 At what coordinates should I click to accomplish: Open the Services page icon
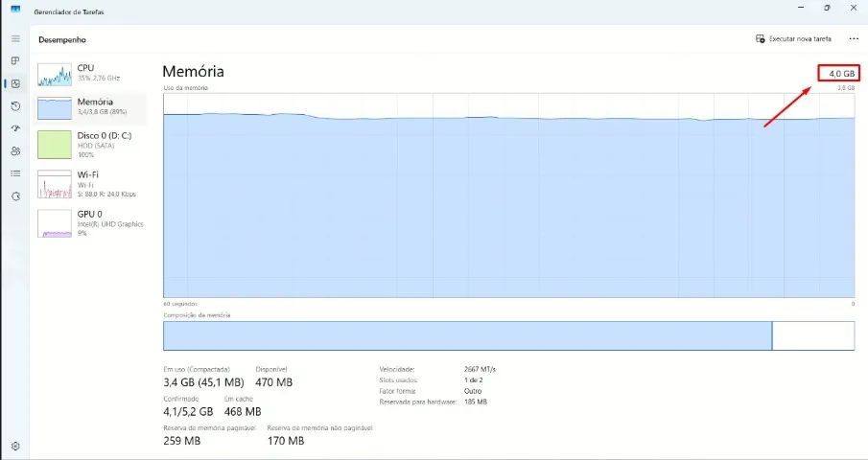(15, 196)
